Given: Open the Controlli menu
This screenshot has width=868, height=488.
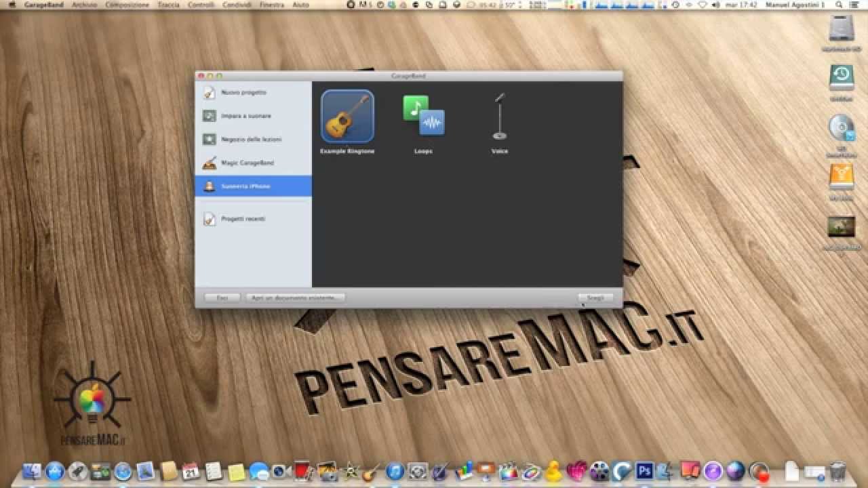Looking at the screenshot, I should tap(201, 5).
